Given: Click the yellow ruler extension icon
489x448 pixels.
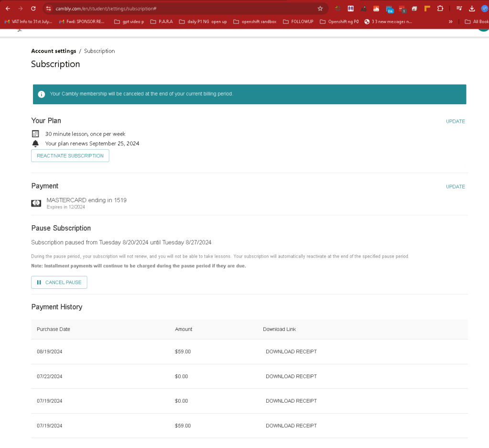Looking at the screenshot, I should (x=427, y=9).
